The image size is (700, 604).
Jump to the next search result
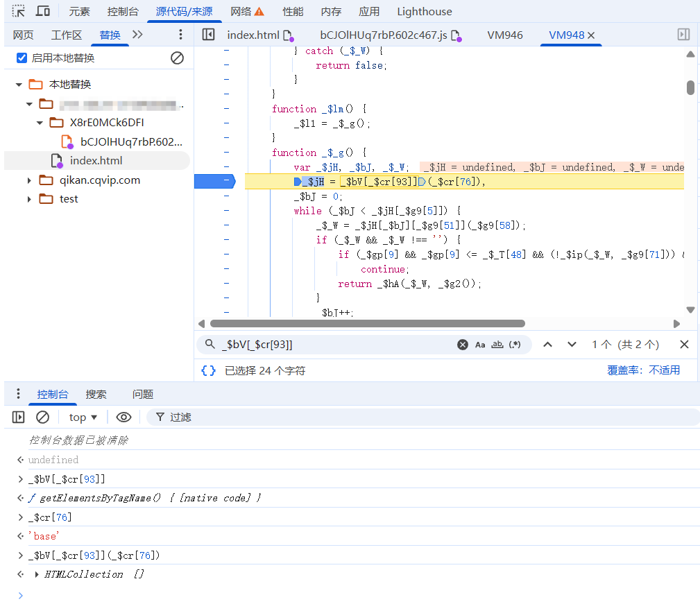pos(572,345)
